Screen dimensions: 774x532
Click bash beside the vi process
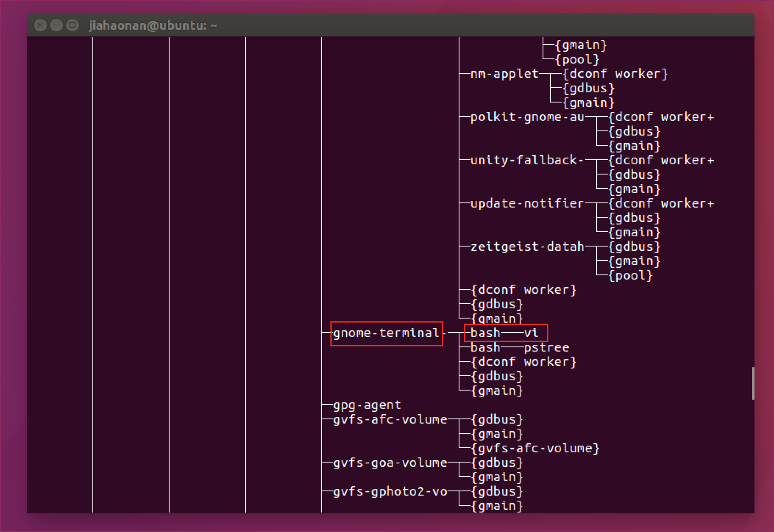pos(485,333)
